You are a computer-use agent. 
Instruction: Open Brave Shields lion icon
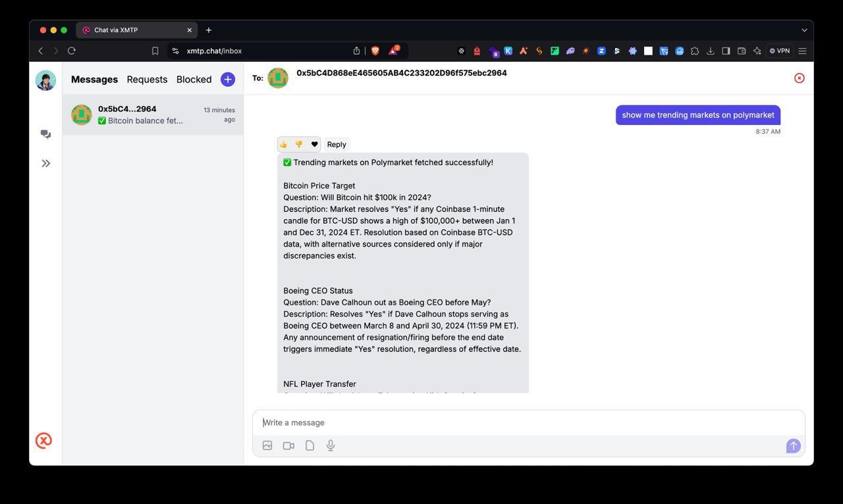coord(375,51)
